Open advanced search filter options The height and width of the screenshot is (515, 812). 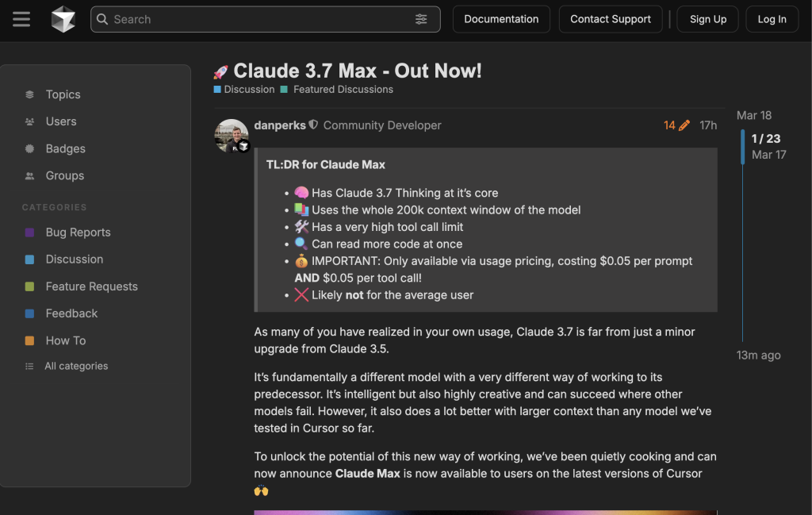point(421,19)
